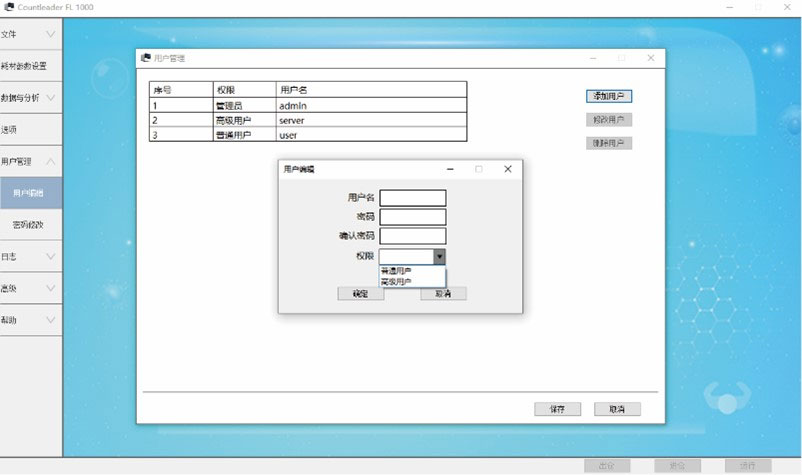This screenshot has width=802, height=475.
Task: Click the 密码 input field
Action: point(412,217)
